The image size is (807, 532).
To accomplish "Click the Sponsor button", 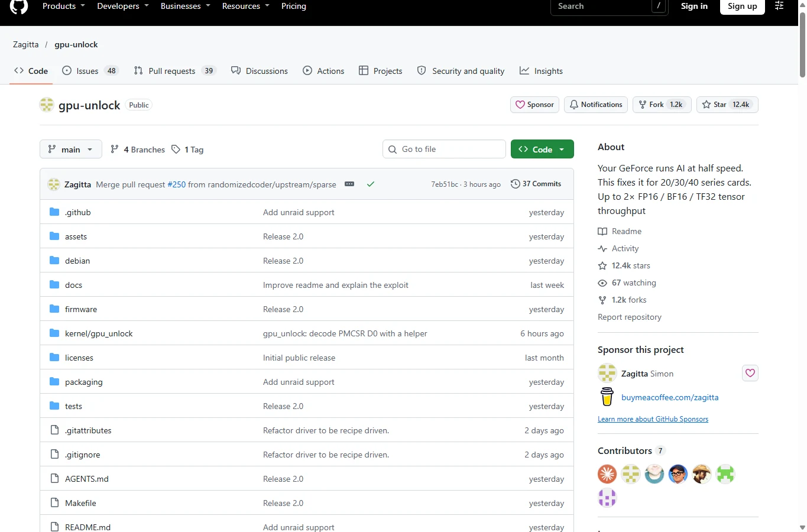I will (534, 105).
